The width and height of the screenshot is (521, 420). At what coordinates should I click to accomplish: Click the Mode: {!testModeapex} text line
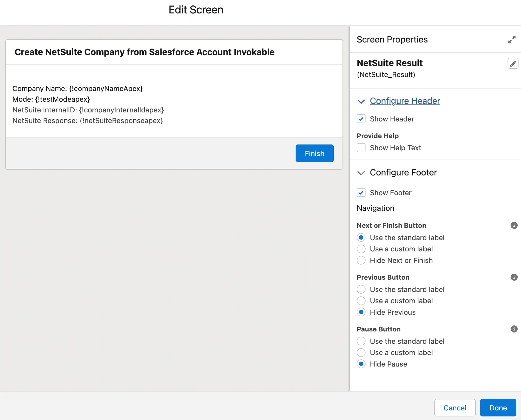(x=51, y=99)
